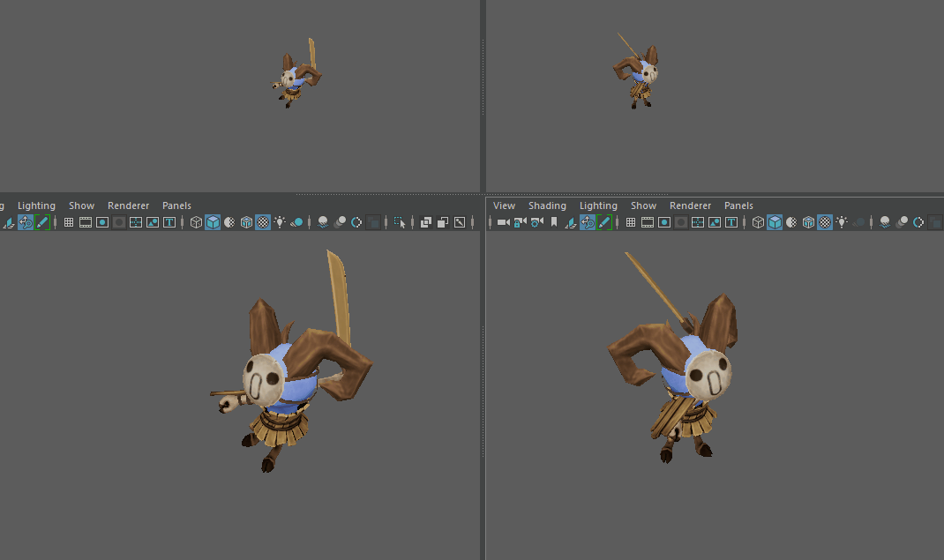Toggle 2D Pan/Zoom in left panel
Viewport: 944px width, 560px height.
click(26, 222)
